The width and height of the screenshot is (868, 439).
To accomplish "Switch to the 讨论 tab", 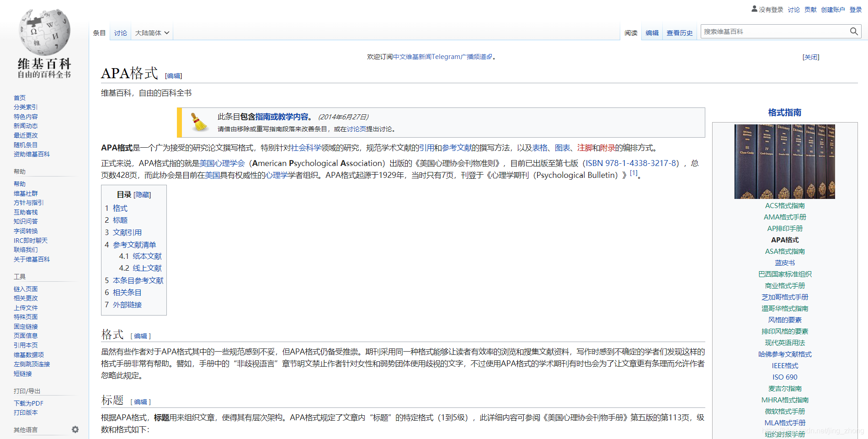I will pyautogui.click(x=121, y=33).
